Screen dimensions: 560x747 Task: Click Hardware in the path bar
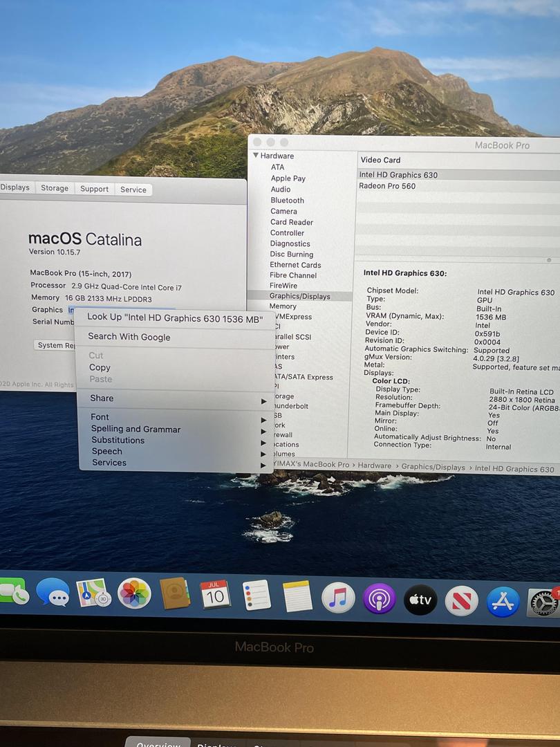pos(374,466)
